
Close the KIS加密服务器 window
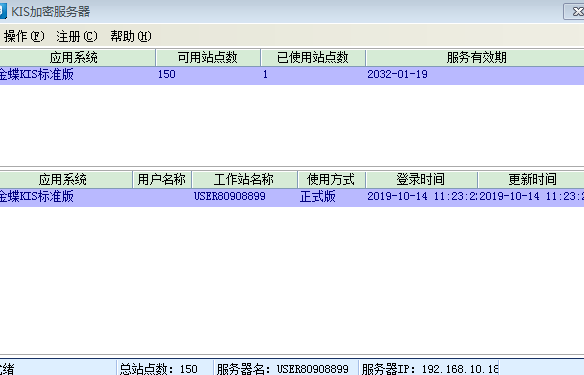point(575,12)
